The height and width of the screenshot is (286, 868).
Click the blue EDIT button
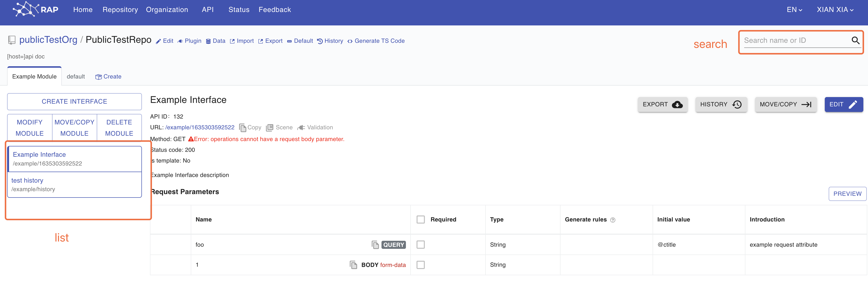tap(844, 105)
